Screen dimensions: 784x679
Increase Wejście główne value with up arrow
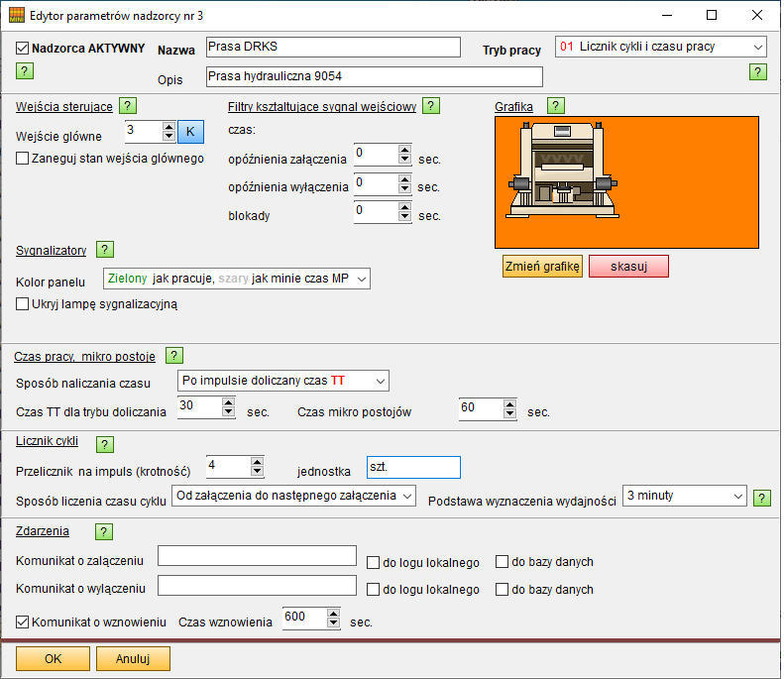169,127
